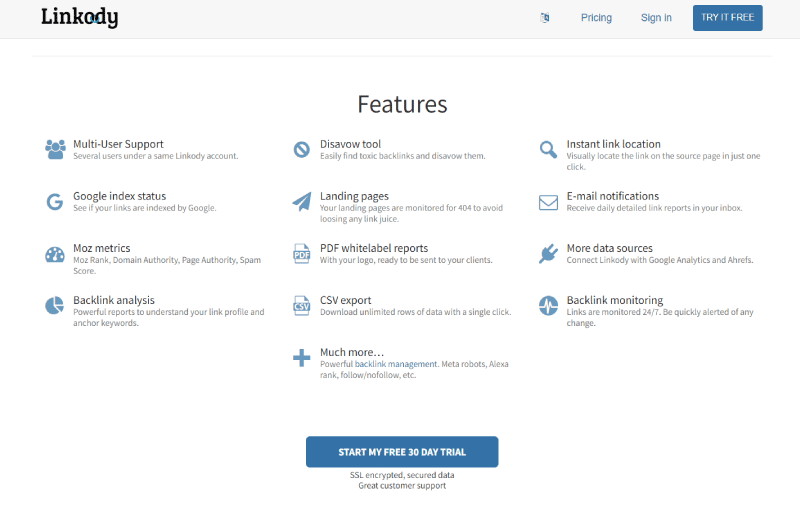Click the Google index status title
This screenshot has height=530, width=800.
(x=119, y=196)
